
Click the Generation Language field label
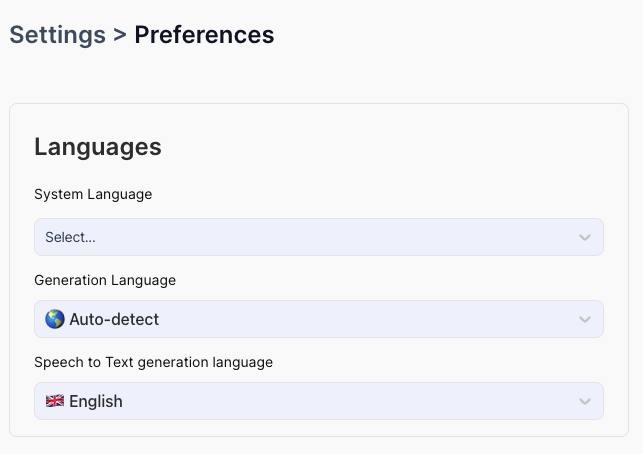coord(105,280)
